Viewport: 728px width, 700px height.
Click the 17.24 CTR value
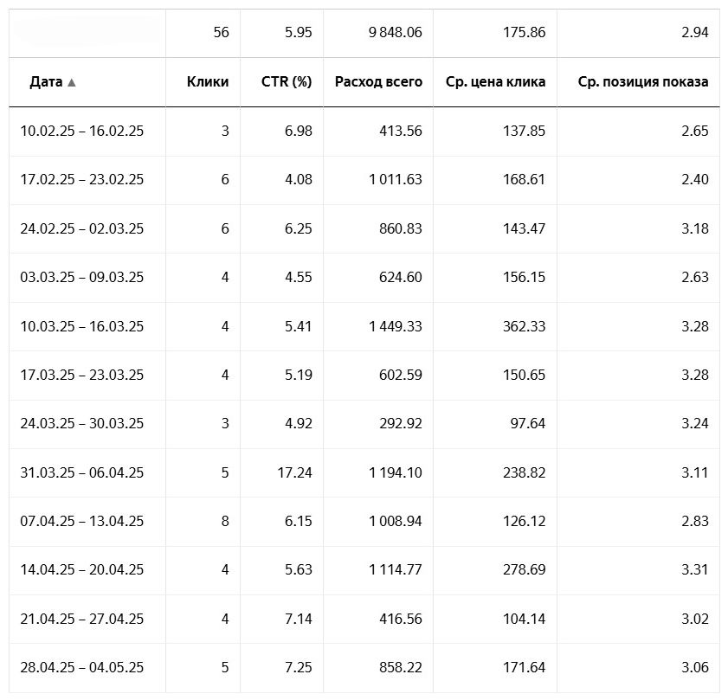(293, 472)
